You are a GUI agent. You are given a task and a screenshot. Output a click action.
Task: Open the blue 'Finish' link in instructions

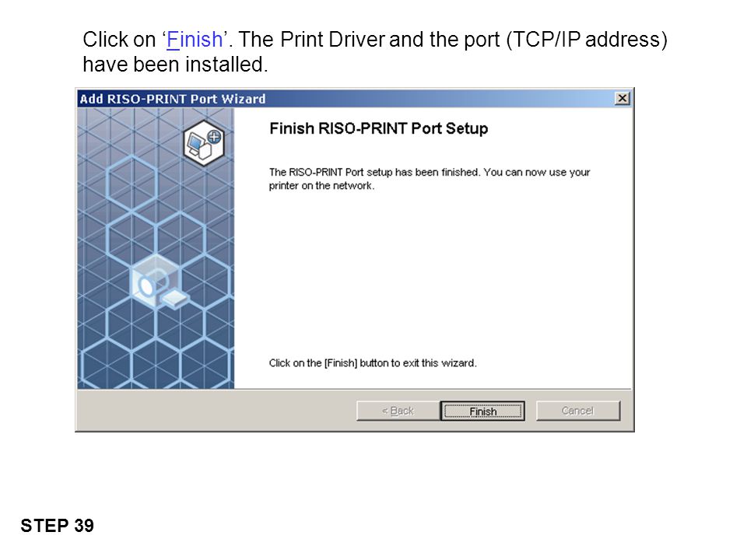point(195,40)
